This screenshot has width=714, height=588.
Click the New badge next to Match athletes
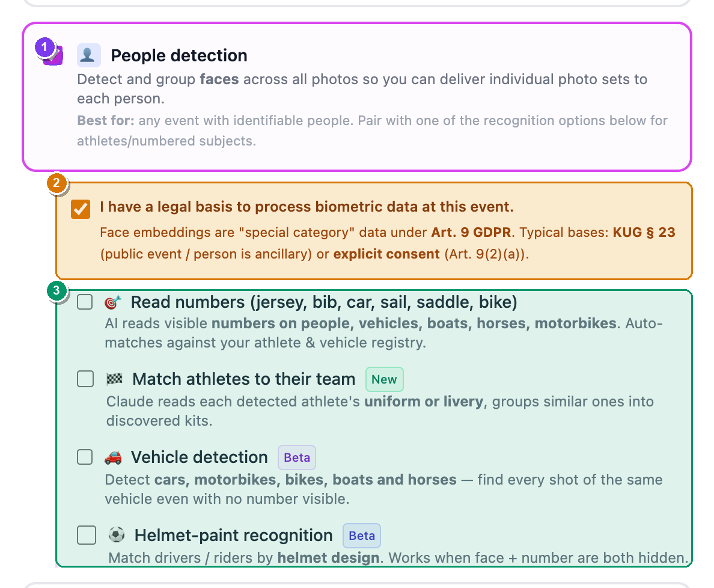click(x=384, y=379)
